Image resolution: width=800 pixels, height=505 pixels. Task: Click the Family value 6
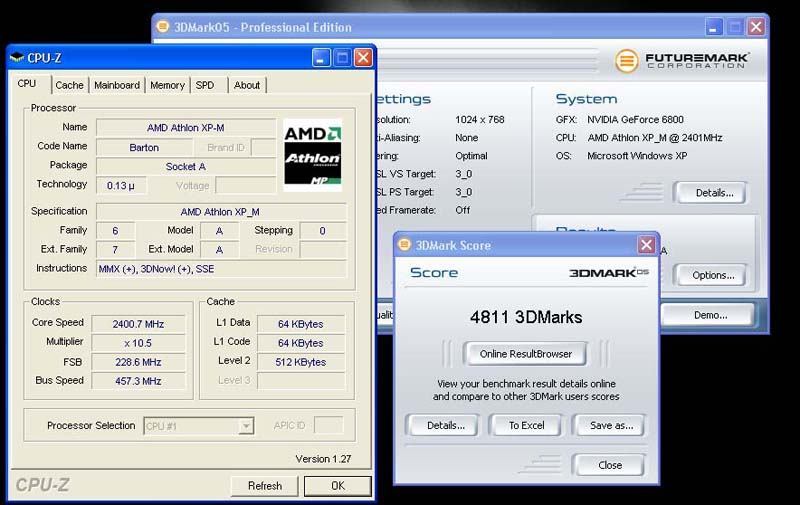(x=115, y=231)
